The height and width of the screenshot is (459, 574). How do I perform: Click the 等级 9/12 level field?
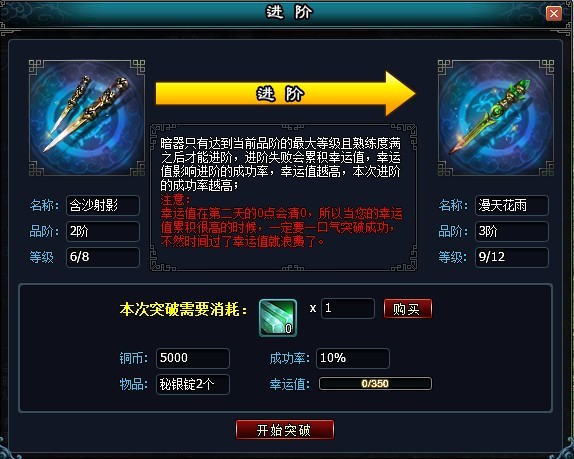pyautogui.click(x=512, y=257)
